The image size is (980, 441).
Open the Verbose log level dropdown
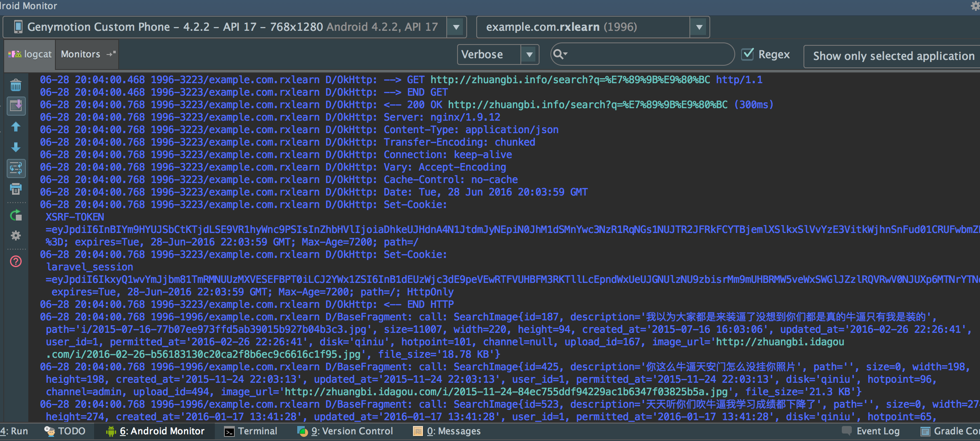(x=529, y=55)
